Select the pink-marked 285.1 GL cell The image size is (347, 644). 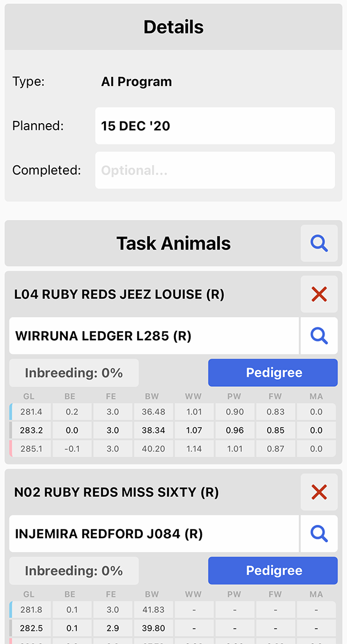tap(31, 449)
